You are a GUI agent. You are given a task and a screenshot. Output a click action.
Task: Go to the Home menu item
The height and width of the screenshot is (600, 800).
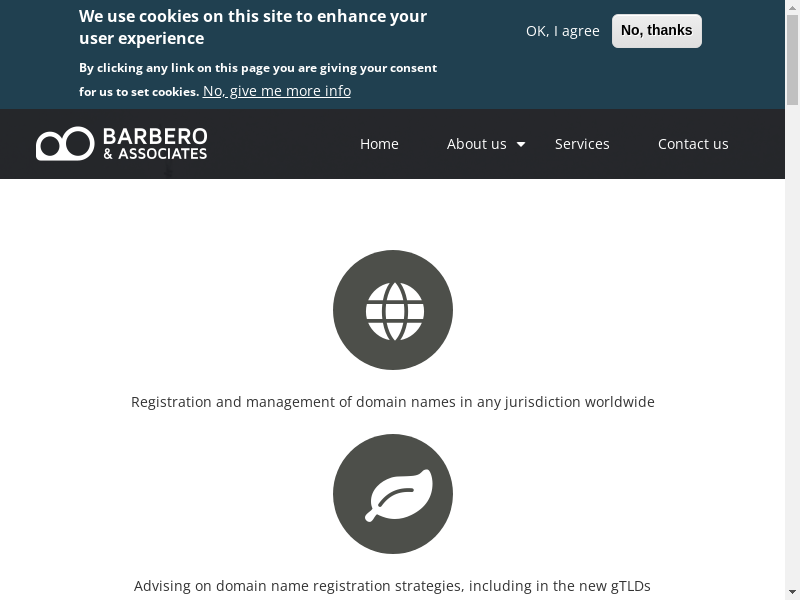(x=379, y=144)
